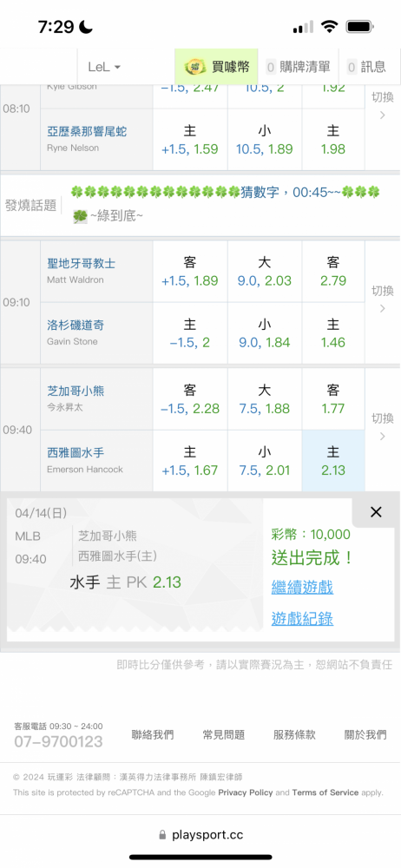The width and height of the screenshot is (401, 868).
Task: Tap the 買噱幣 coin icon button
Action: coord(195,67)
